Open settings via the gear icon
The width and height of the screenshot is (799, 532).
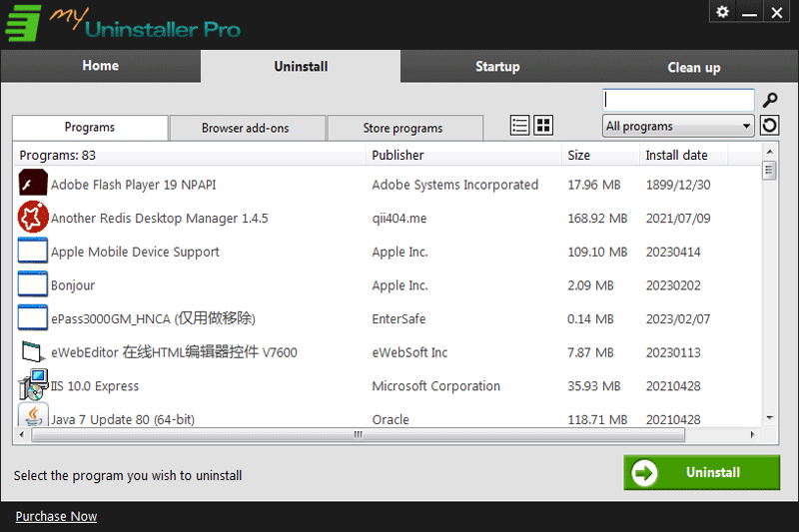722,12
